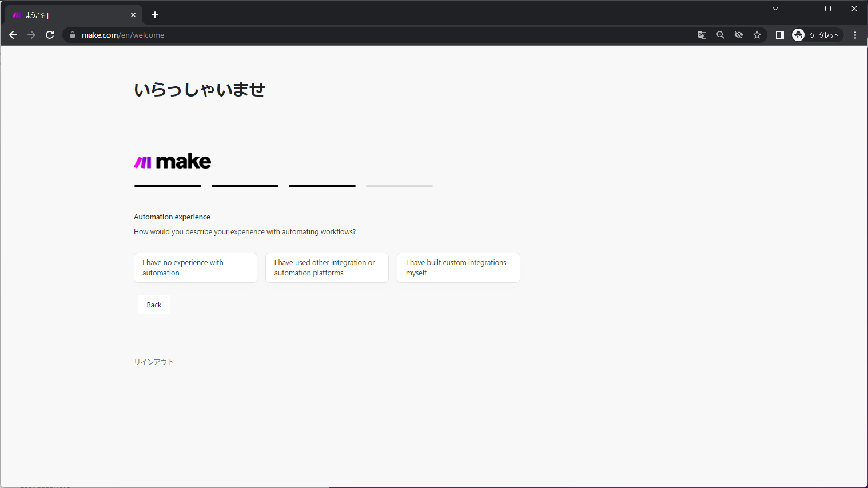Click the "Automation experience" heading text
Viewport: 868px width, 488px height.
[x=172, y=217]
